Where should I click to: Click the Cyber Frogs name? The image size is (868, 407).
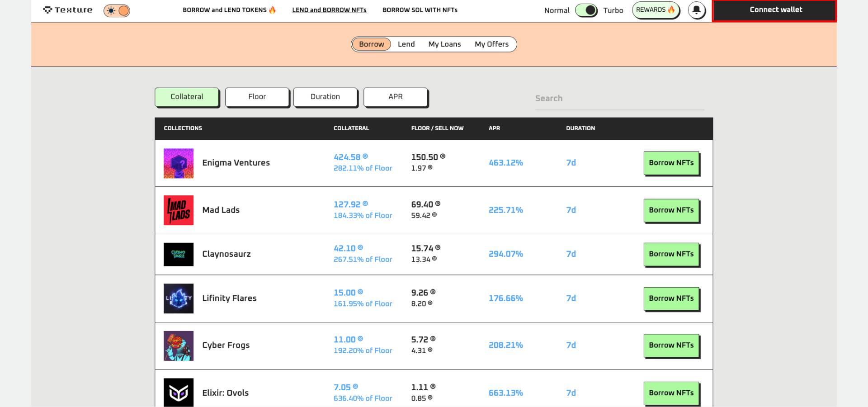[226, 345]
